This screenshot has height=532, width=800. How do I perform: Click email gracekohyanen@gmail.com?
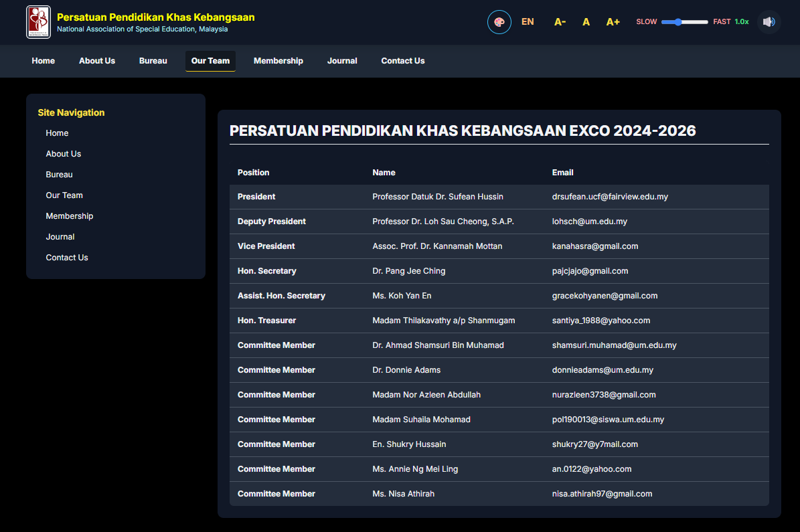[x=605, y=296]
